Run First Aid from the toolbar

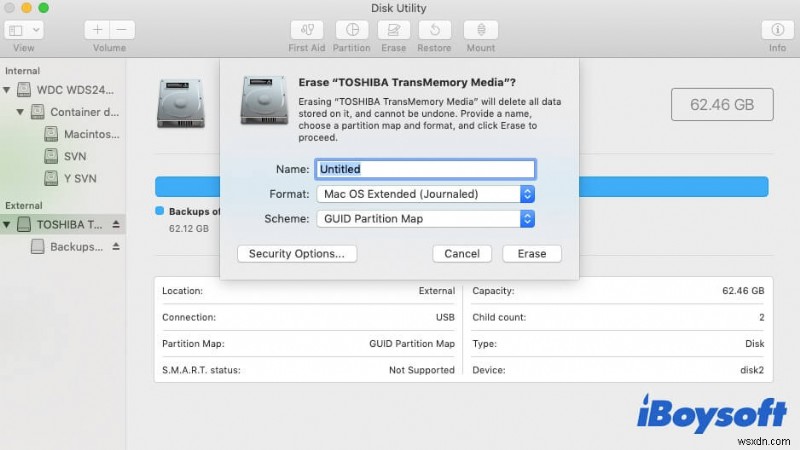(x=307, y=30)
